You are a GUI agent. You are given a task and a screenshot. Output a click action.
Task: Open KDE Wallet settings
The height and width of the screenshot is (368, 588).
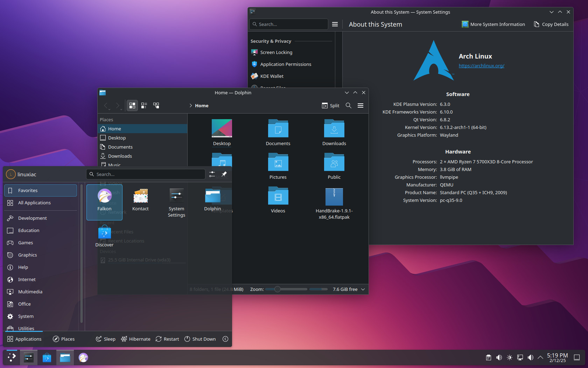[291, 76]
